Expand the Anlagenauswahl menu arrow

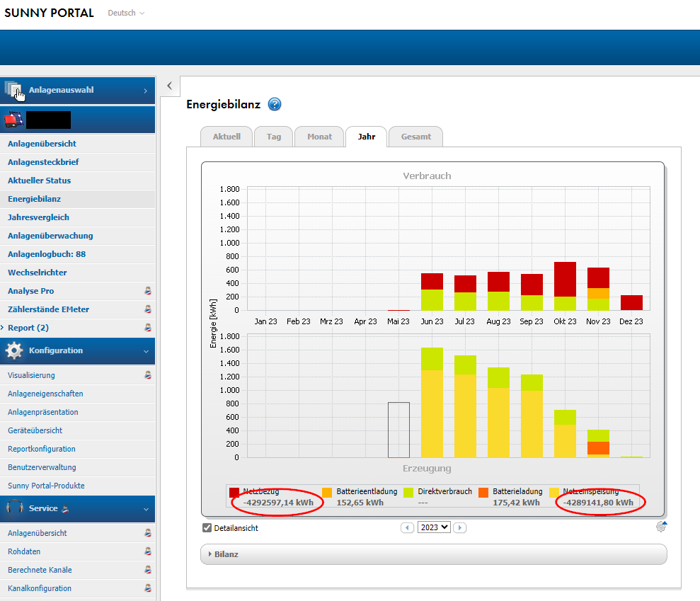pyautogui.click(x=146, y=91)
